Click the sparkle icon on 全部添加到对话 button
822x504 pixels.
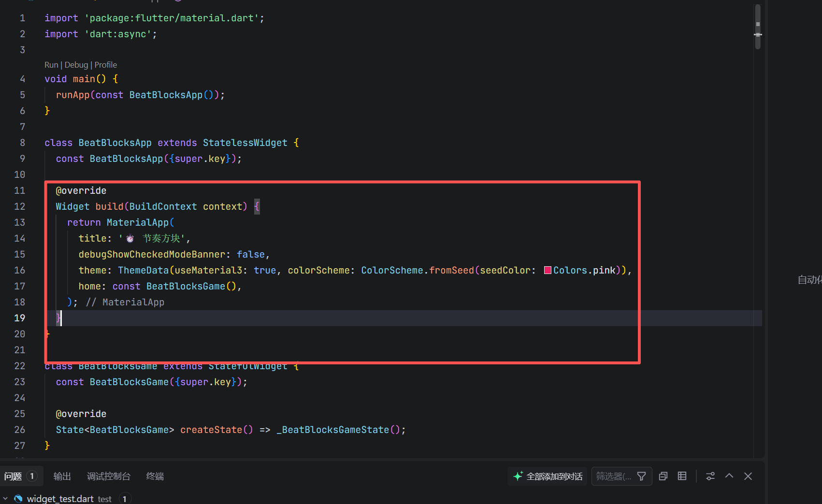pyautogui.click(x=518, y=476)
